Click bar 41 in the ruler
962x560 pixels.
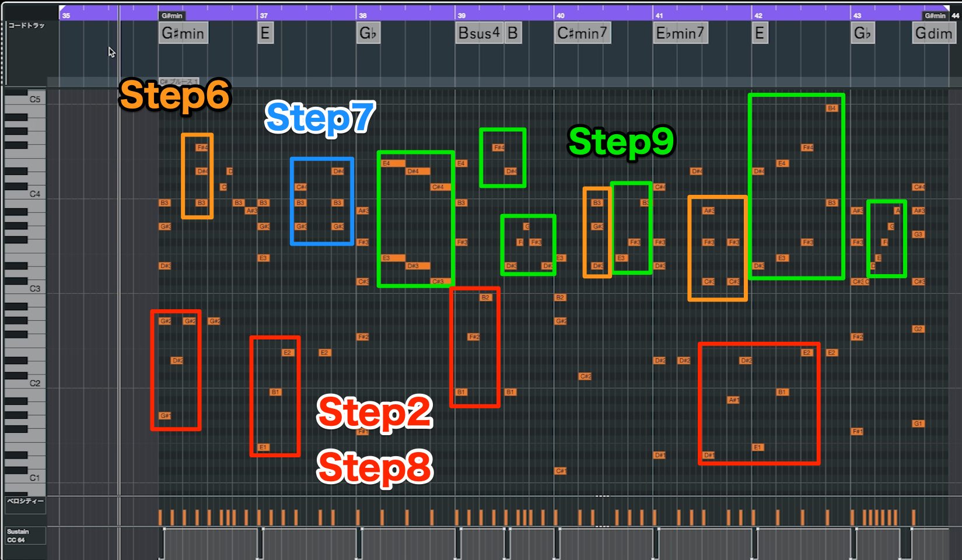(x=659, y=16)
